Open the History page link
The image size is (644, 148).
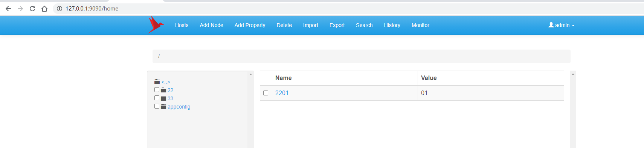coord(392,25)
